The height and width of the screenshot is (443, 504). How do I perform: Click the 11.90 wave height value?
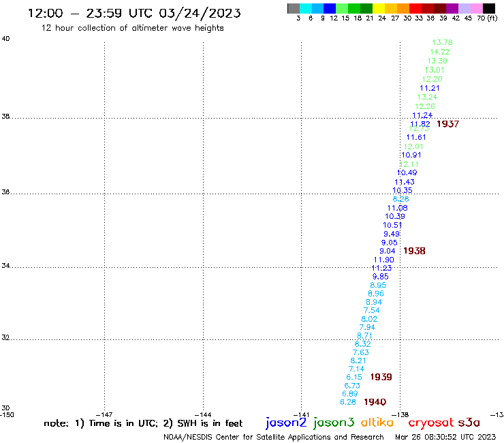pos(383,260)
